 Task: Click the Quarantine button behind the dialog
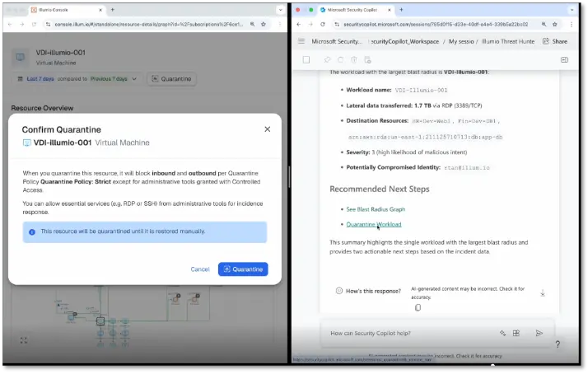tap(171, 79)
